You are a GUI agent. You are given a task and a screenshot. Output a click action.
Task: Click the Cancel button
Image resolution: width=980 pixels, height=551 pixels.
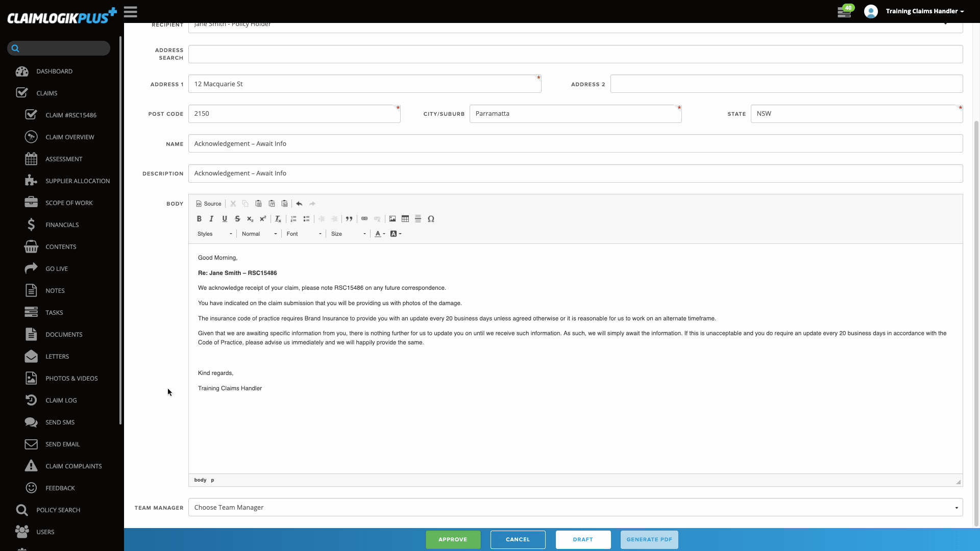pyautogui.click(x=518, y=540)
